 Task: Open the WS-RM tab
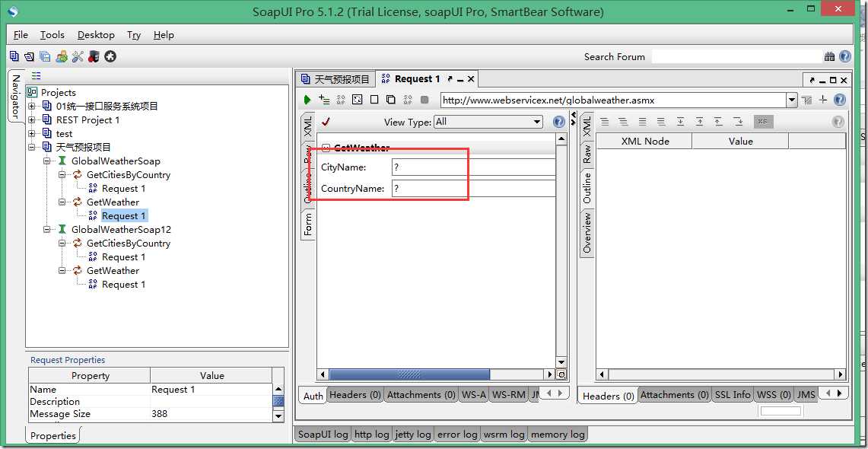point(508,395)
